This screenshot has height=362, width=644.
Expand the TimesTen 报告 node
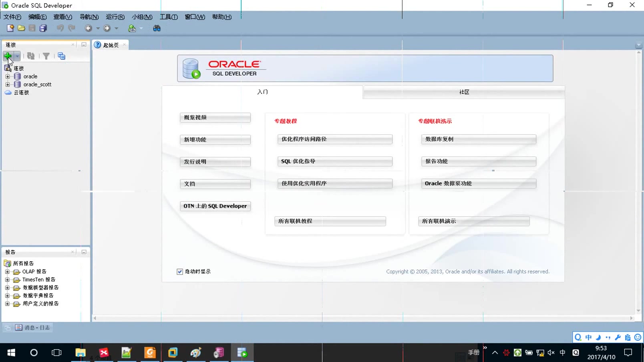click(x=7, y=280)
